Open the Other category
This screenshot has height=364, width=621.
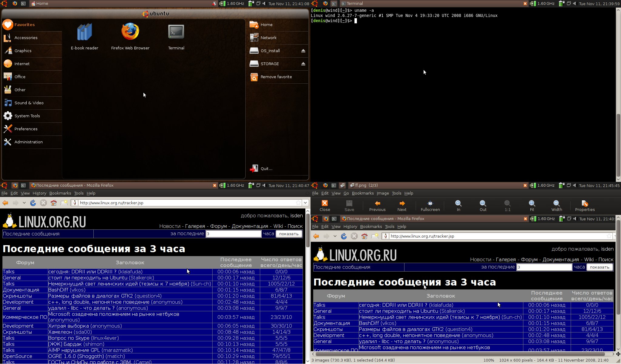32,90
